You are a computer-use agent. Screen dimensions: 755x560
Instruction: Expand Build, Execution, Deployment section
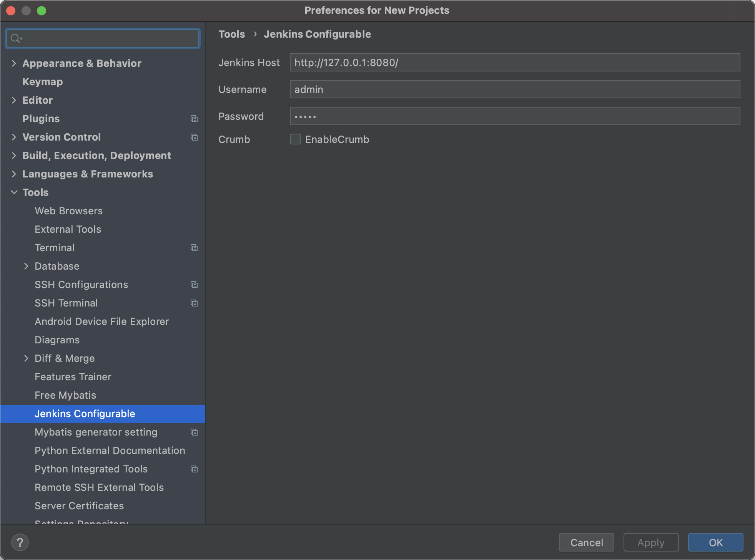click(x=14, y=156)
